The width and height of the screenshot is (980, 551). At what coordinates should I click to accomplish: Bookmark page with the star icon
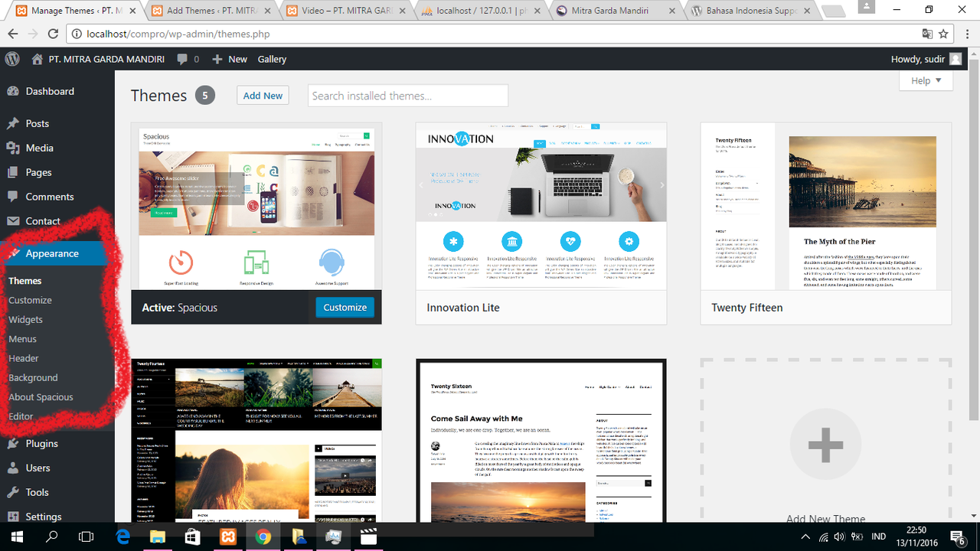click(x=943, y=34)
